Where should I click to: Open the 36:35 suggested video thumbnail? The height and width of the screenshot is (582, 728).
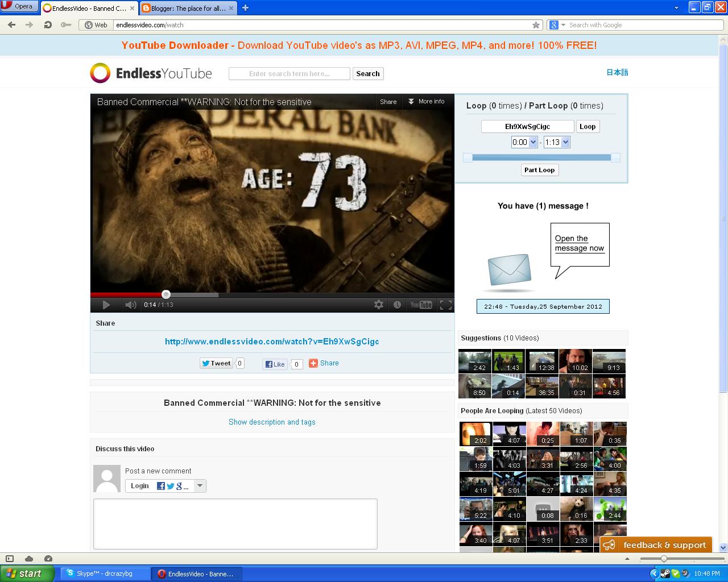pos(542,386)
